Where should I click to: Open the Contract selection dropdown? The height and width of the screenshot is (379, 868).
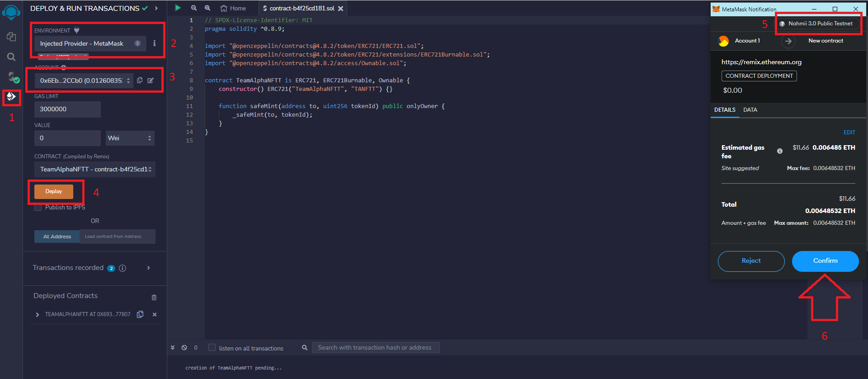click(x=95, y=169)
